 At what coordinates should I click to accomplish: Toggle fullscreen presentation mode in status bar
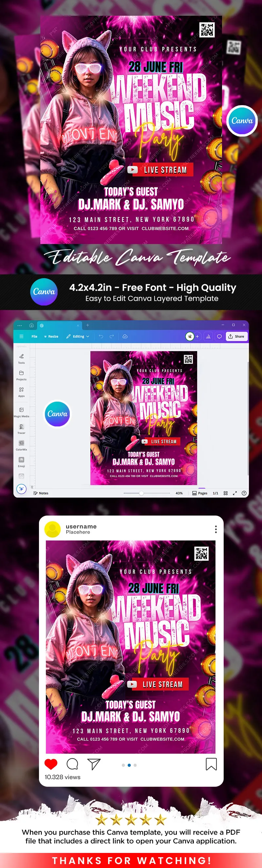coord(235,493)
